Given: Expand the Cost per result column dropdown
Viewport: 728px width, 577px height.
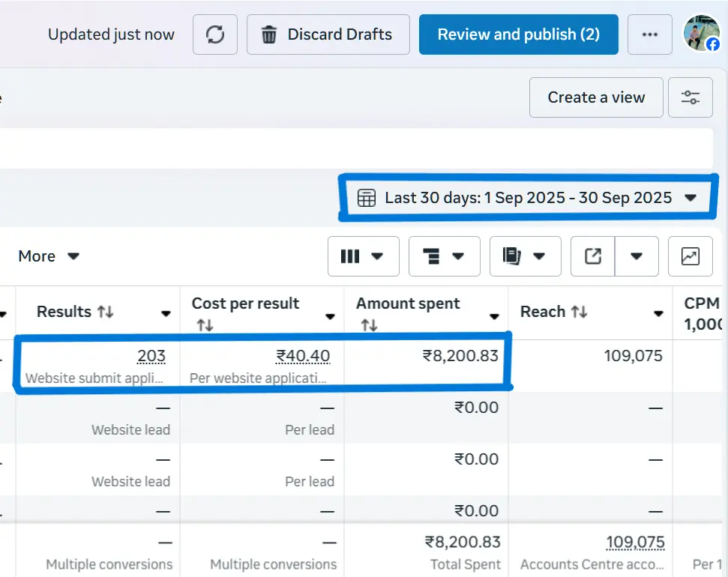Looking at the screenshot, I should click(x=330, y=317).
